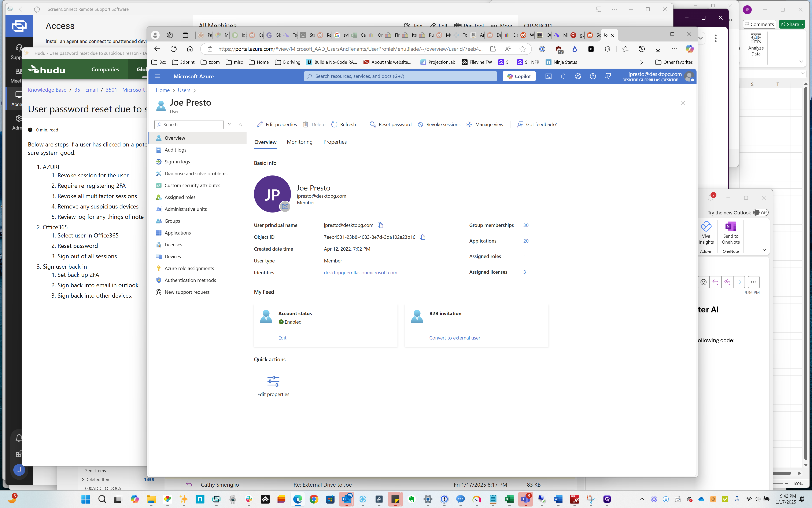
Task: Open Excel from the Windows taskbar
Action: (509, 499)
